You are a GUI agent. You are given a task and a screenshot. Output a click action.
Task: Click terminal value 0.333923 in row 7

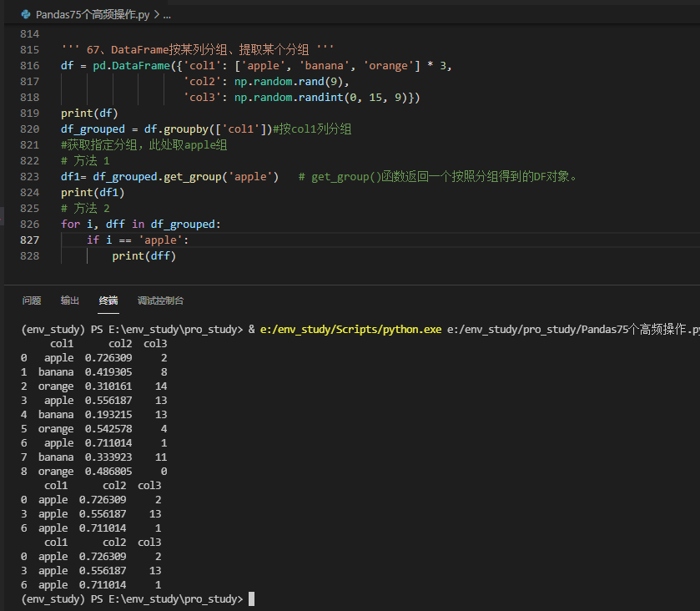108,457
